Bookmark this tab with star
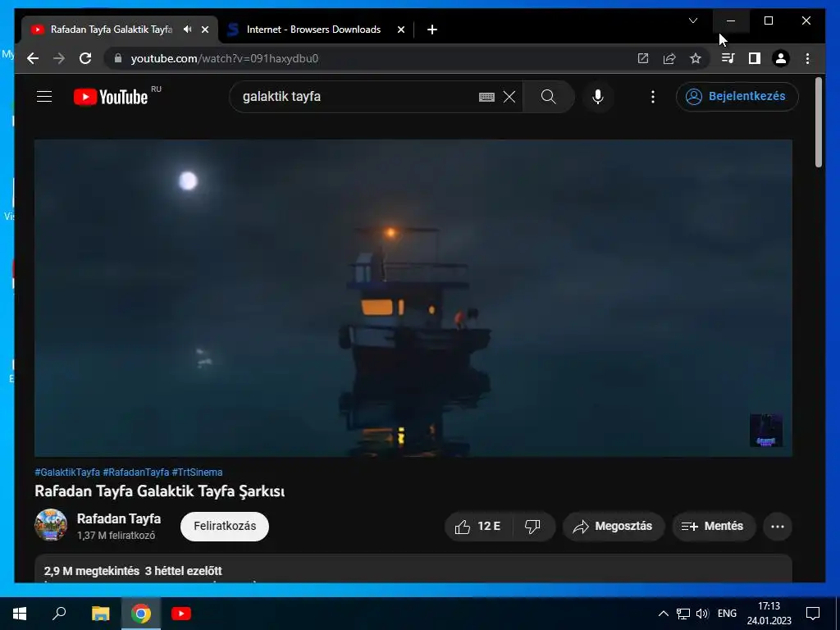Screen dimensions: 840x630 click(696, 58)
